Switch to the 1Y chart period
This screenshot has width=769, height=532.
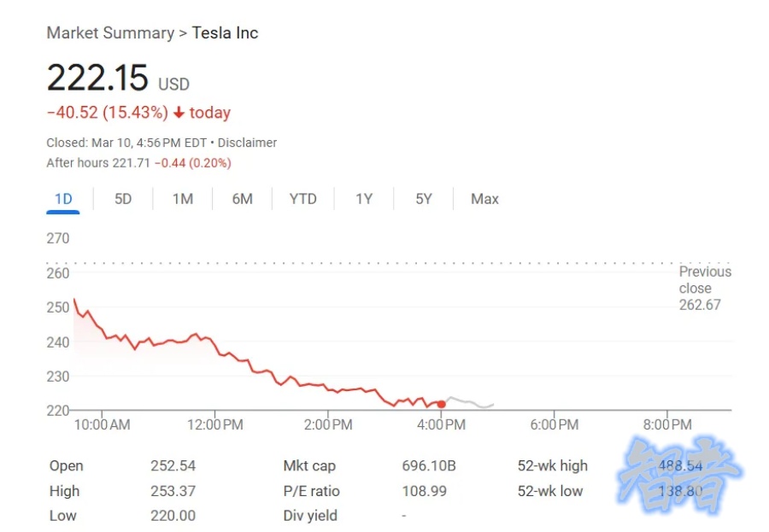(364, 198)
